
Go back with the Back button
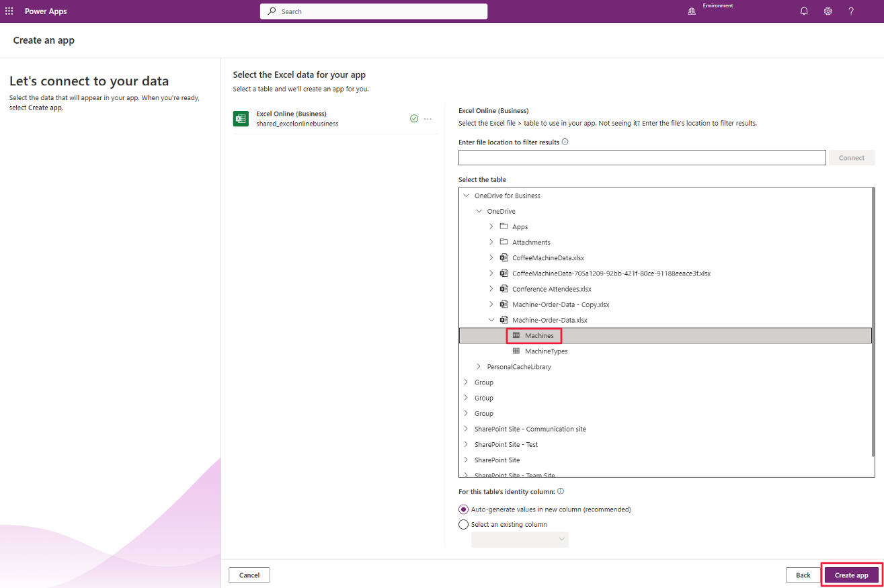click(x=803, y=575)
